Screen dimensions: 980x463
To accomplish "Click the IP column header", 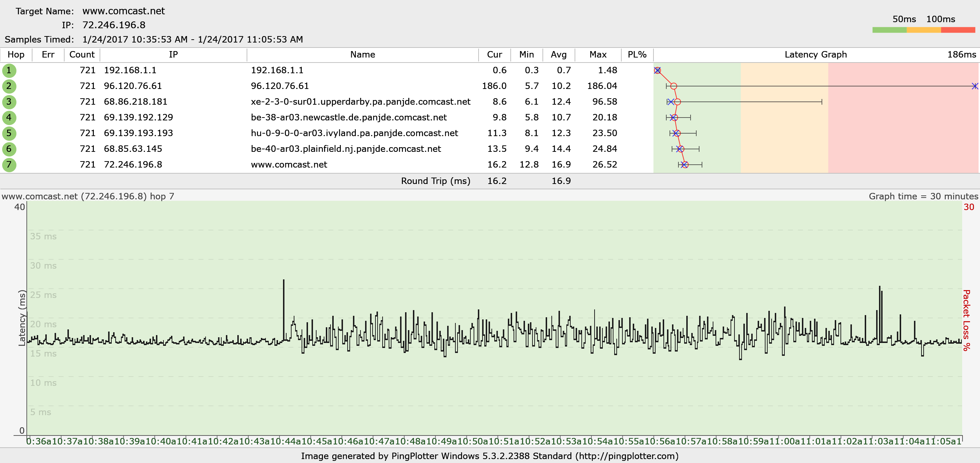I will [x=173, y=54].
